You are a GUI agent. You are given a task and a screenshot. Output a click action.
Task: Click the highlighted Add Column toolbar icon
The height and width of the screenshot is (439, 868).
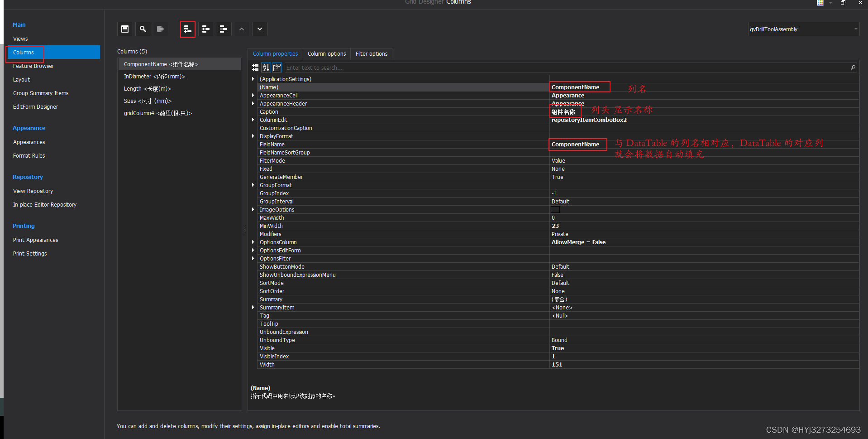187,29
